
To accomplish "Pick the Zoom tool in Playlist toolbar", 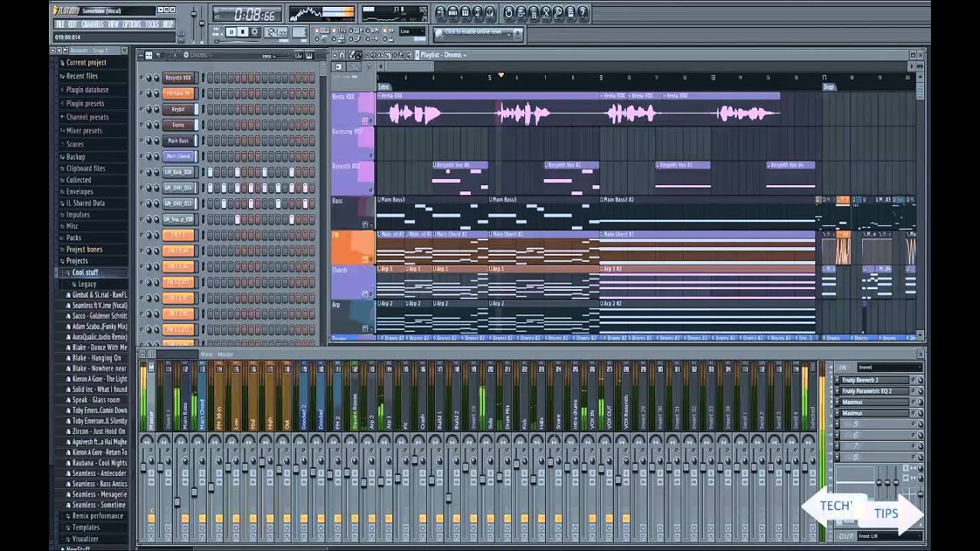I will pyautogui.click(x=401, y=55).
